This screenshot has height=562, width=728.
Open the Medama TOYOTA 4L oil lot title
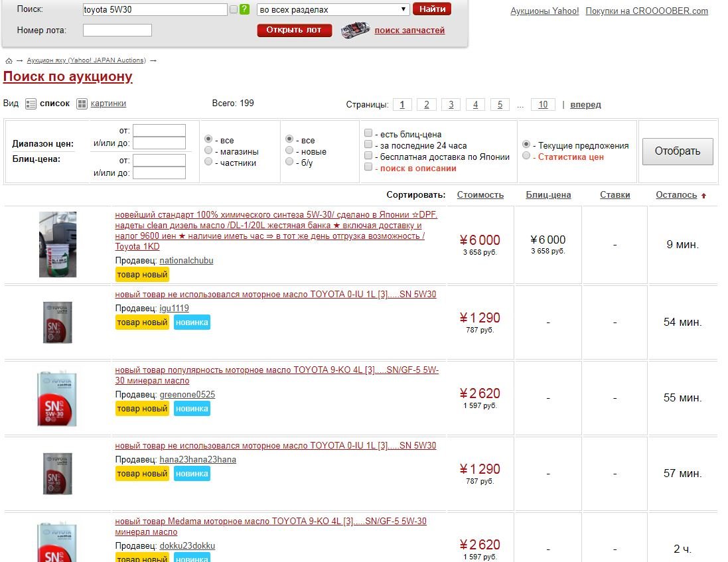(x=271, y=527)
